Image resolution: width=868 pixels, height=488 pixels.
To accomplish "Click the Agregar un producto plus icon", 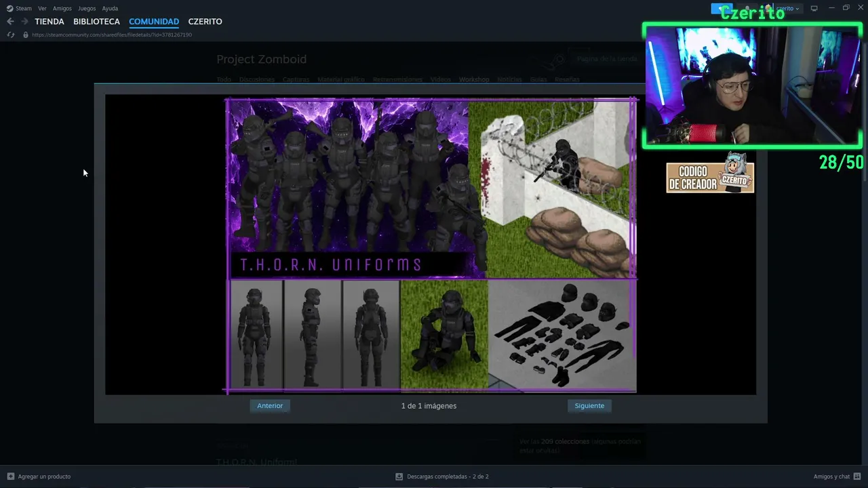I will coord(10,476).
